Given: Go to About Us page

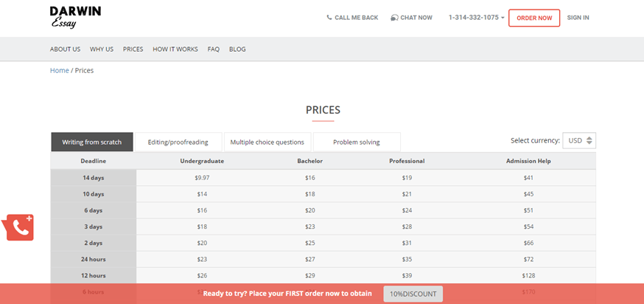Looking at the screenshot, I should tap(66, 49).
